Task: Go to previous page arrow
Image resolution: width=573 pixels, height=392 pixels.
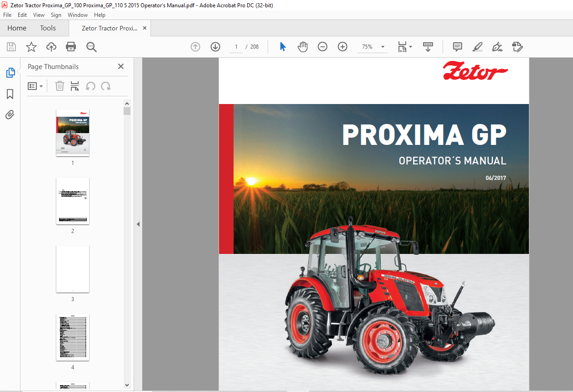Action: point(195,47)
